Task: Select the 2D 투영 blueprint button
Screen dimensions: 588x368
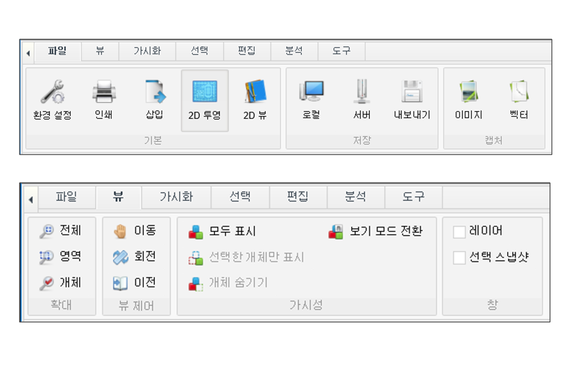Action: (x=205, y=93)
